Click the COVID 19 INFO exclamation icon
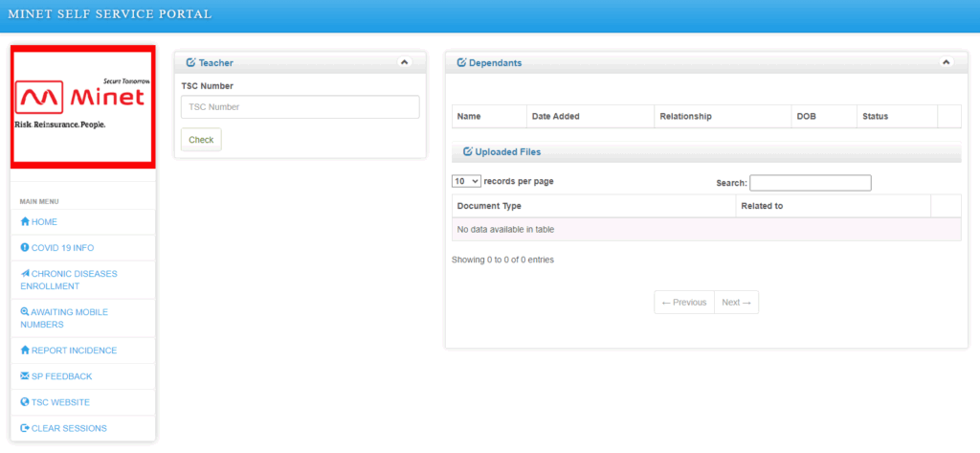Screen dimensions: 980x453 coord(25,248)
